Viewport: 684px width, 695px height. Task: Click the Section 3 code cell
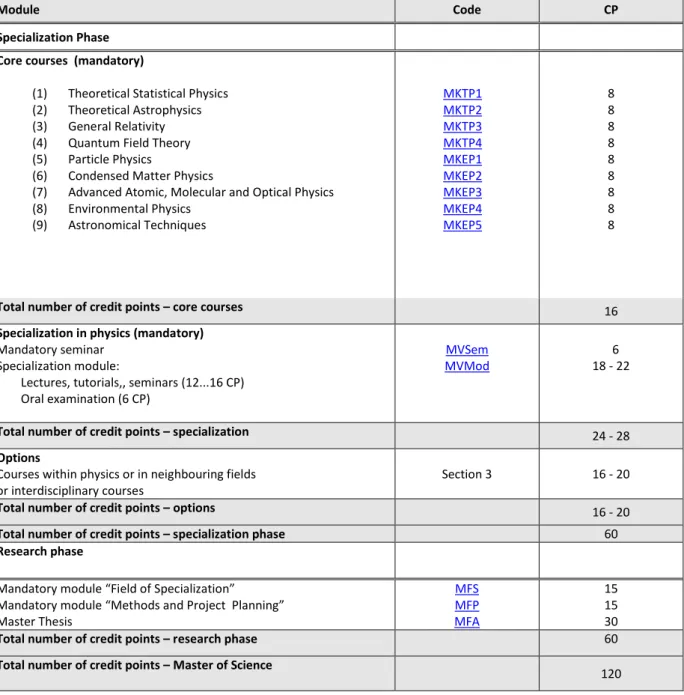point(467,474)
